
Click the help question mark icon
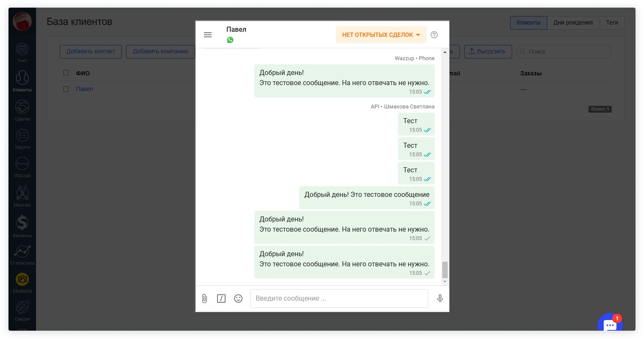[x=434, y=35]
